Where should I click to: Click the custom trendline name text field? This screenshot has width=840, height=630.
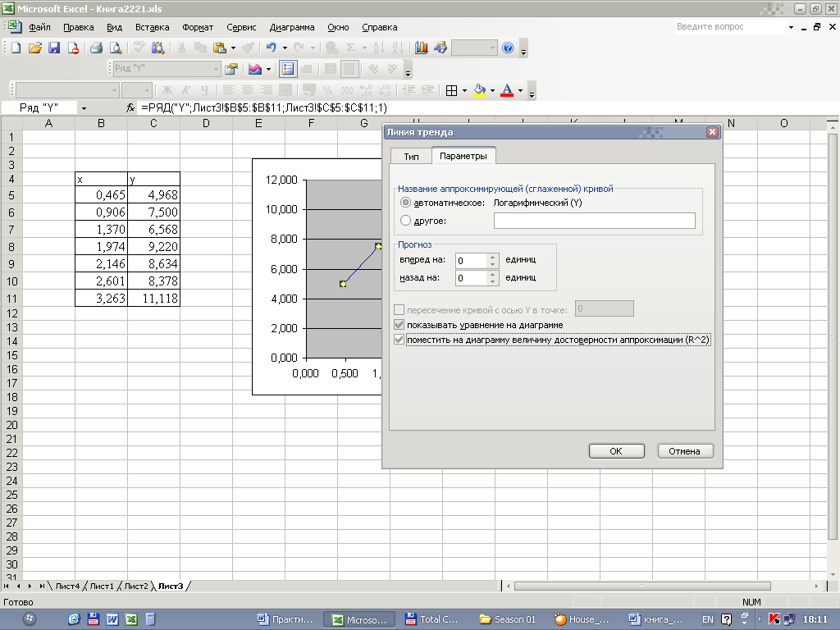(594, 220)
